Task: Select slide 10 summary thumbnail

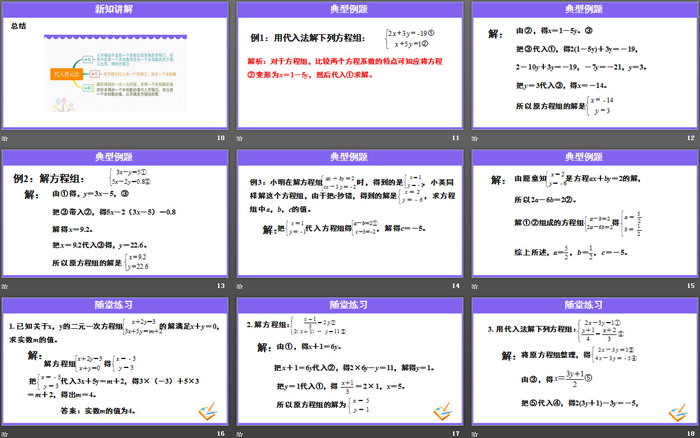Action: [116, 66]
